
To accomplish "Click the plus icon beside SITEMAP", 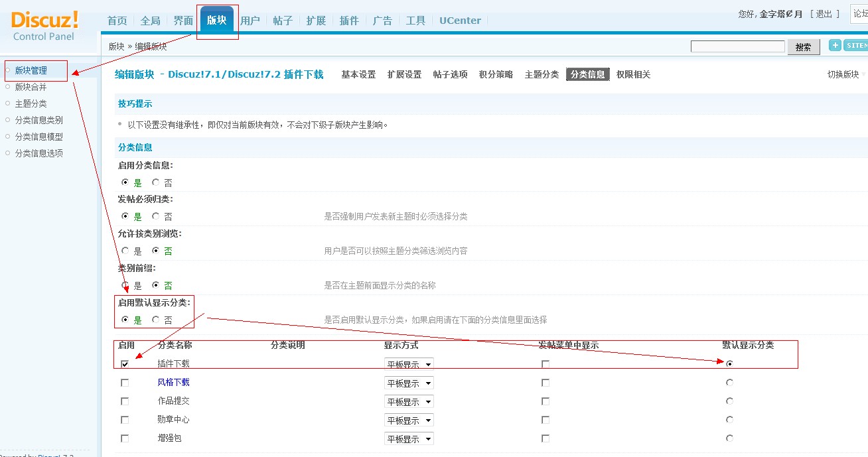I will pyautogui.click(x=835, y=45).
